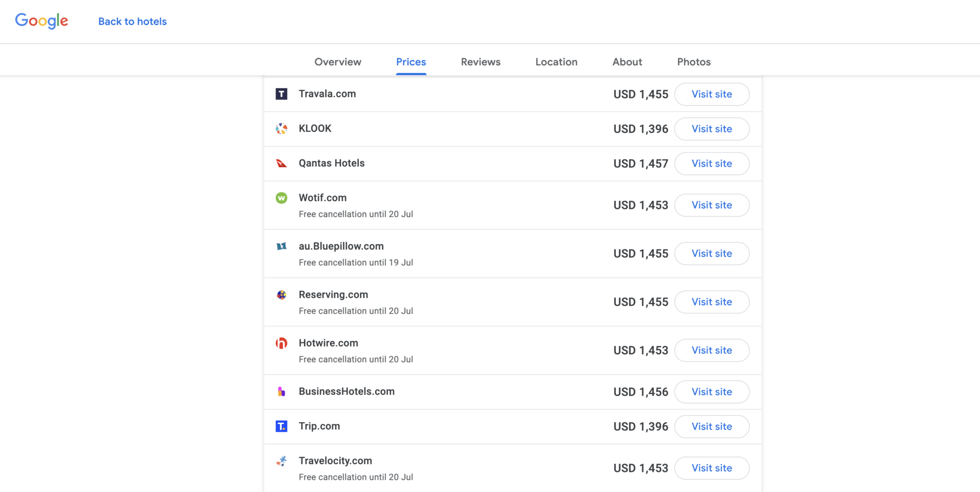The width and height of the screenshot is (980, 492).
Task: Click the green Wotif.com icon
Action: click(281, 198)
